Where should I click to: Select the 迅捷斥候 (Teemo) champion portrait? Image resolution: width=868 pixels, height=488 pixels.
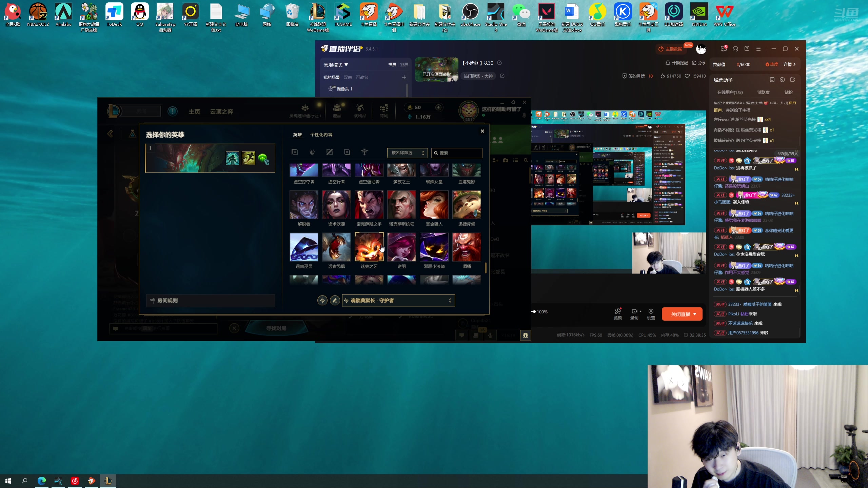tap(467, 204)
